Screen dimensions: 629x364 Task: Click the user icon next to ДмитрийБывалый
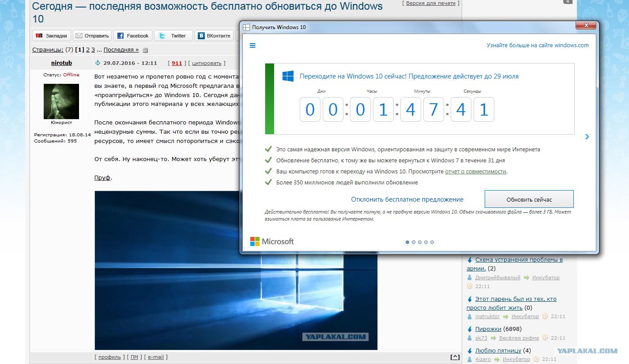point(470,278)
